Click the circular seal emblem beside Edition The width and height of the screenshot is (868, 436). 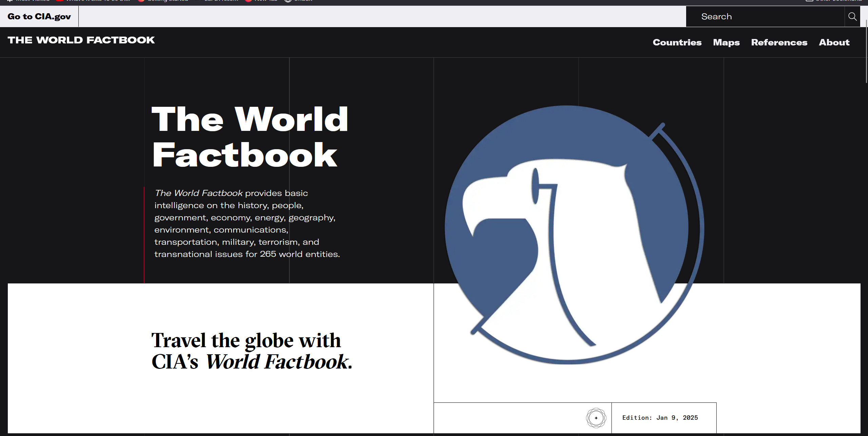(x=596, y=418)
